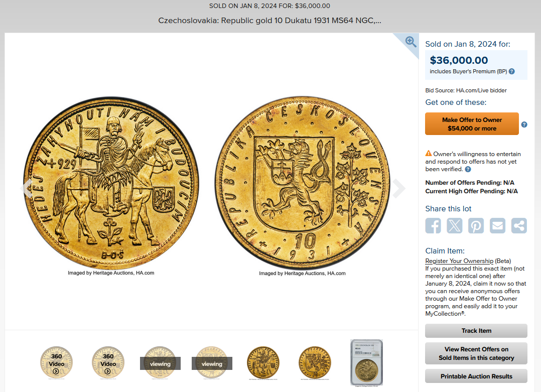View Recent Offers on Sold Items
The height and width of the screenshot is (392, 541).
[476, 353]
